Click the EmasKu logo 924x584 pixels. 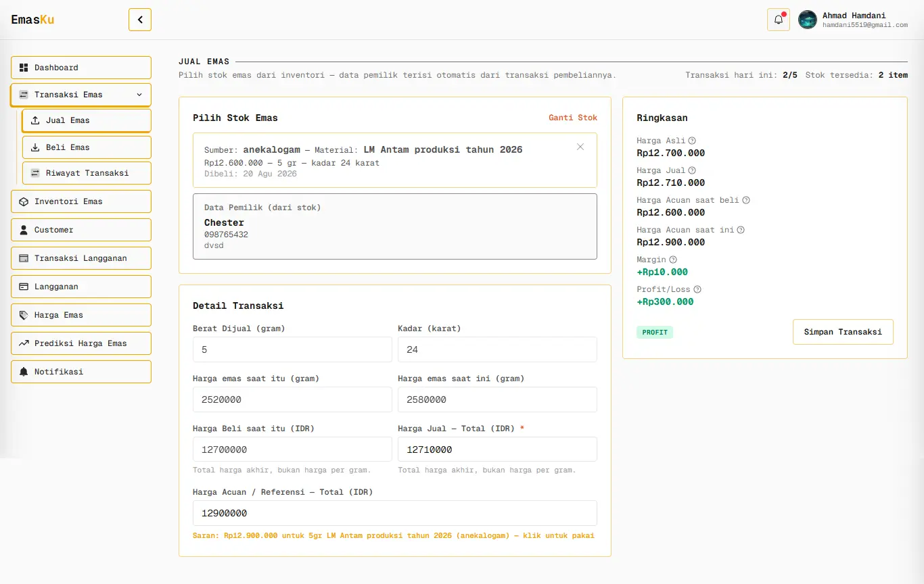click(x=32, y=20)
